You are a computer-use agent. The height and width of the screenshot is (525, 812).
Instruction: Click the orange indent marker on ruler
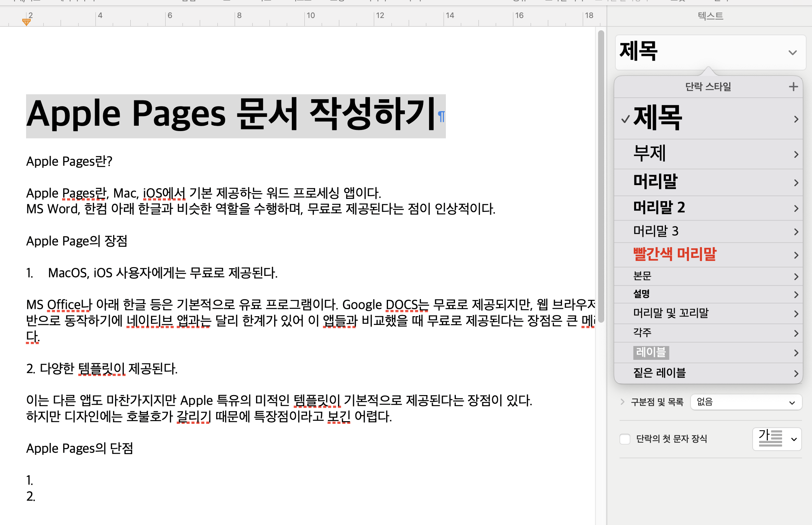point(26,22)
